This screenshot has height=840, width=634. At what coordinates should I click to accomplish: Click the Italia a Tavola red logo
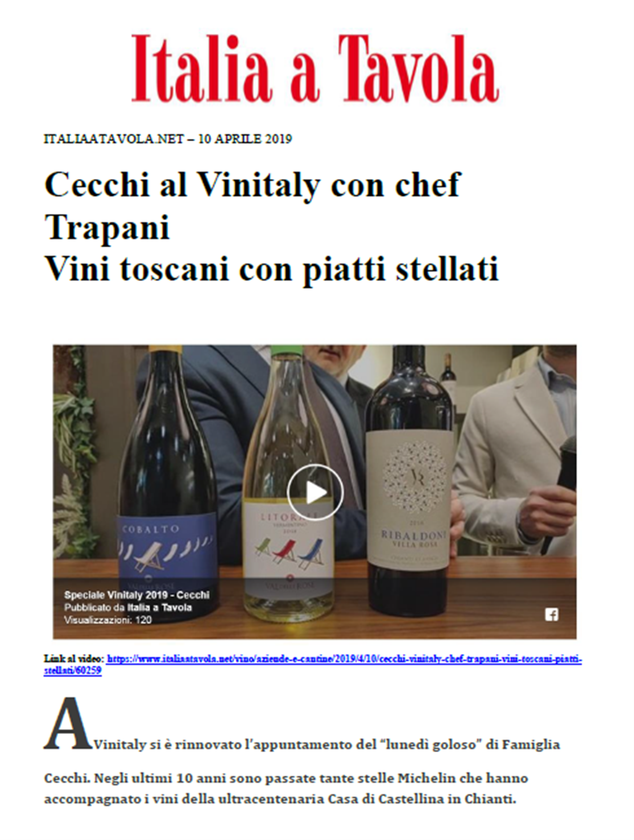click(x=315, y=68)
